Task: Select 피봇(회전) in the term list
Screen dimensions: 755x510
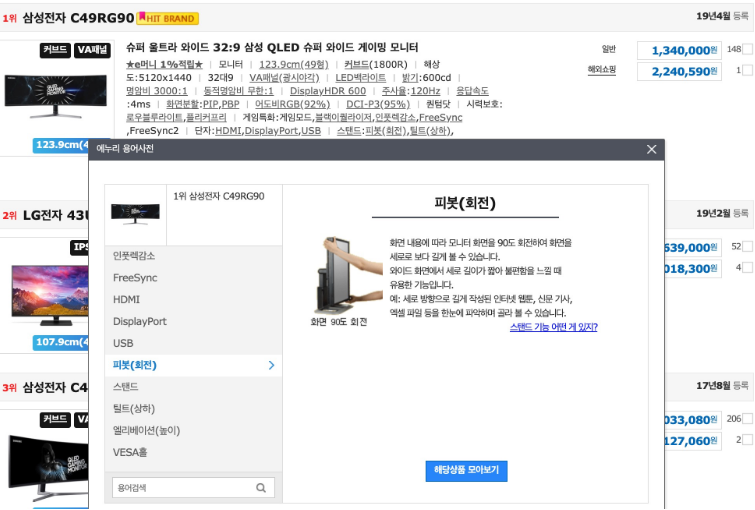Action: [x=193, y=365]
